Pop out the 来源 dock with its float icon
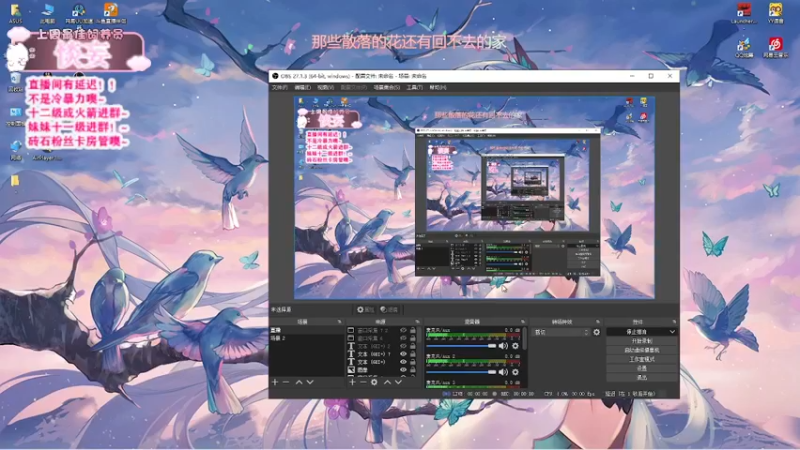This screenshot has width=800, height=450. point(417,322)
